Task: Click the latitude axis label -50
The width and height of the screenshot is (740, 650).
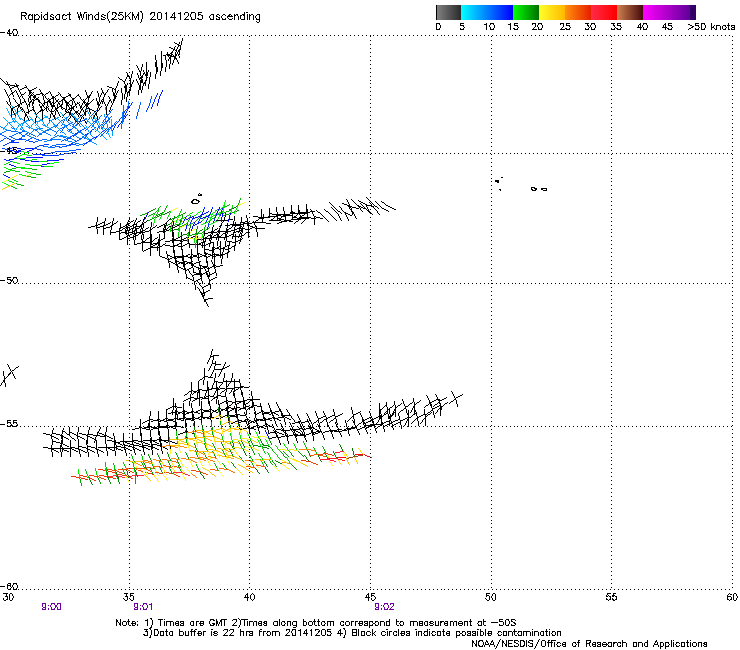Action: pyautogui.click(x=9, y=280)
